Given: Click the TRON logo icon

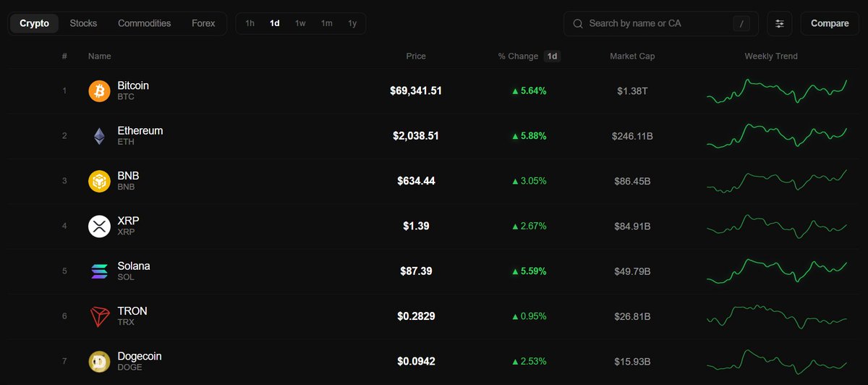Looking at the screenshot, I should click(99, 317).
